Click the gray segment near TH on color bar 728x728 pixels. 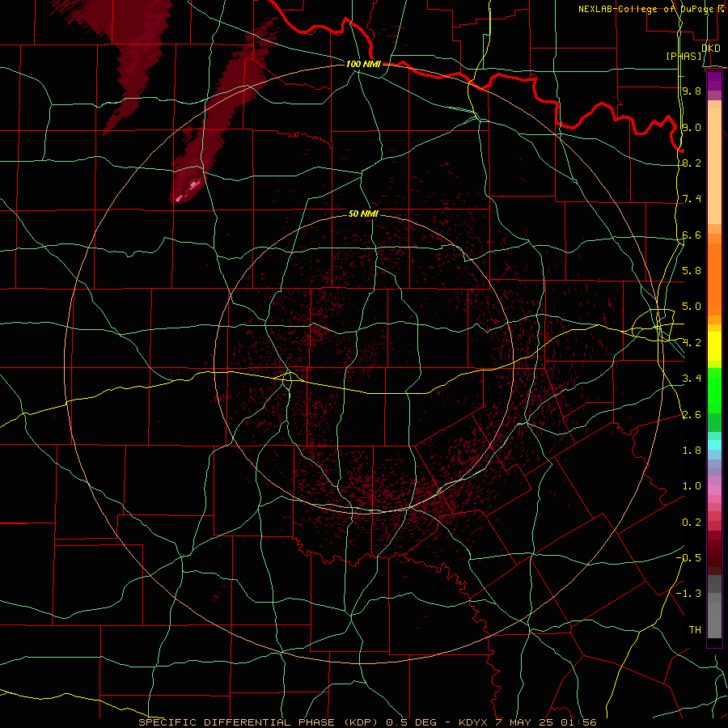pyautogui.click(x=714, y=620)
